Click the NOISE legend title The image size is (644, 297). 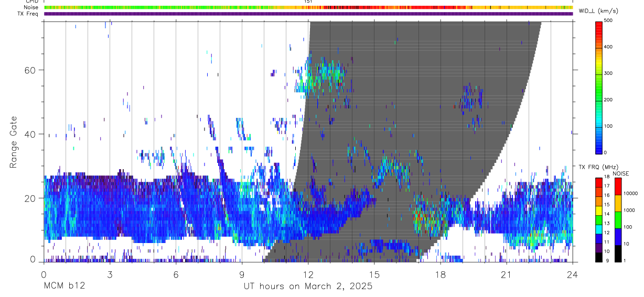[620, 173]
